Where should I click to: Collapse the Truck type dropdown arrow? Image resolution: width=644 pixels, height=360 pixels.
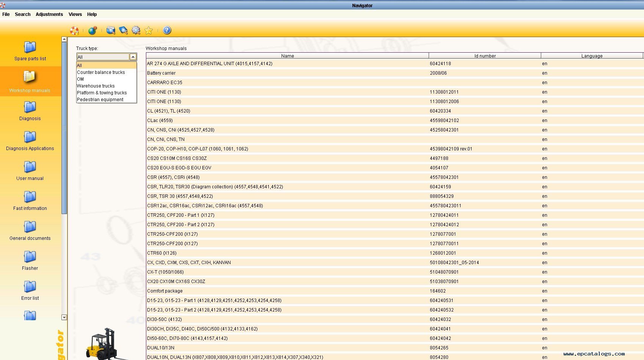pyautogui.click(x=133, y=57)
